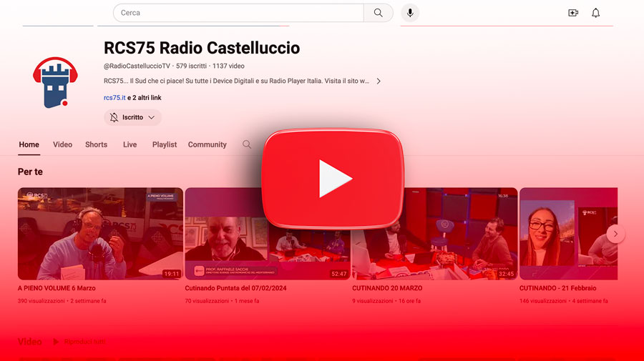
Task: Click the channel tab search icon
Action: 246,144
